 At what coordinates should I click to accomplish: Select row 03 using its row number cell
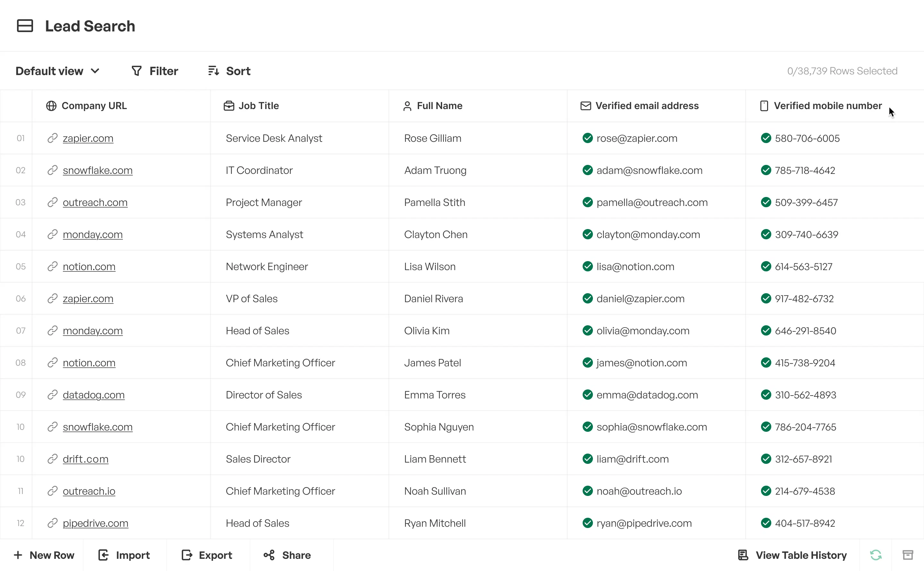[x=21, y=202]
